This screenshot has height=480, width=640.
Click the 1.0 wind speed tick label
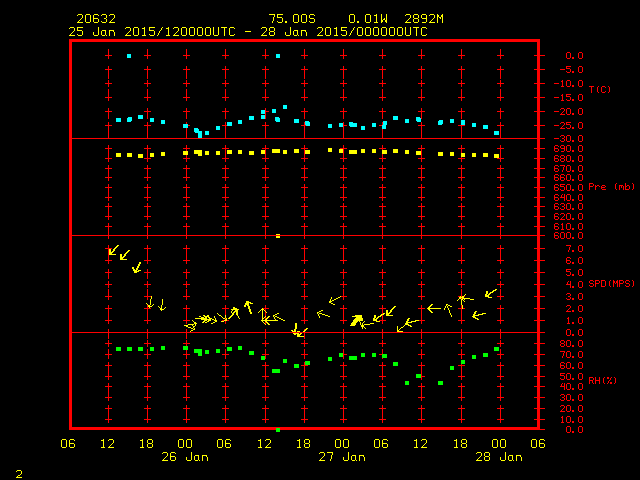(575, 321)
